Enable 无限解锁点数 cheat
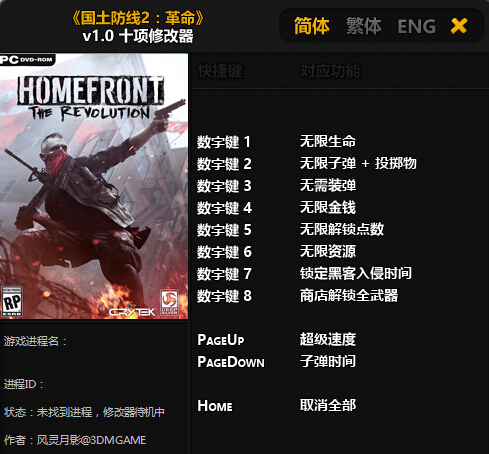The height and width of the screenshot is (454, 489). pos(342,229)
